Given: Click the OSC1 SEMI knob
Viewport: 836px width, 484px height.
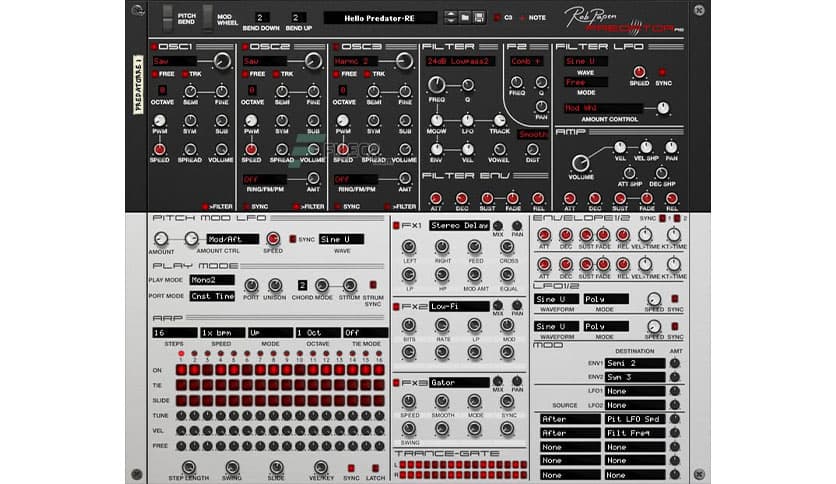Looking at the screenshot, I should (190, 91).
